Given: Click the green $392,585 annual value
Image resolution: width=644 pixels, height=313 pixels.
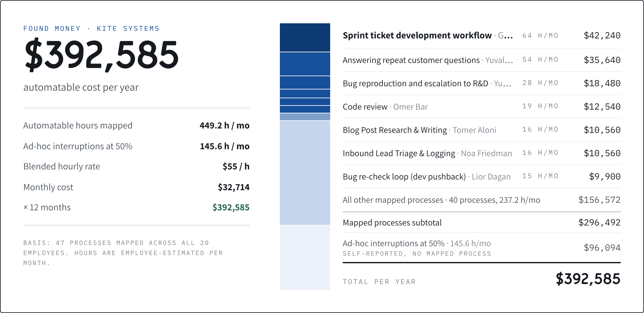Looking at the screenshot, I should pos(231,208).
